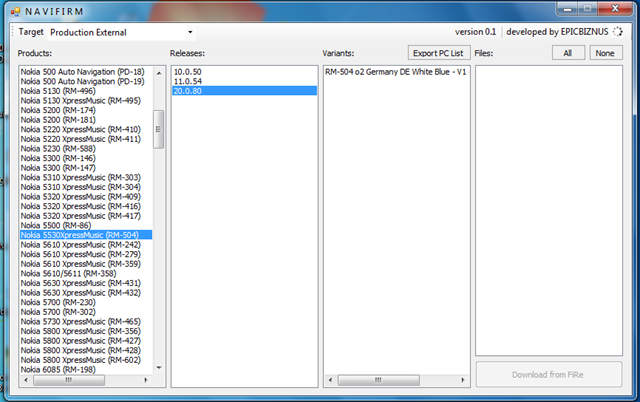Select Nokia 5630 XpressMusic (RM-431)

(x=86, y=283)
